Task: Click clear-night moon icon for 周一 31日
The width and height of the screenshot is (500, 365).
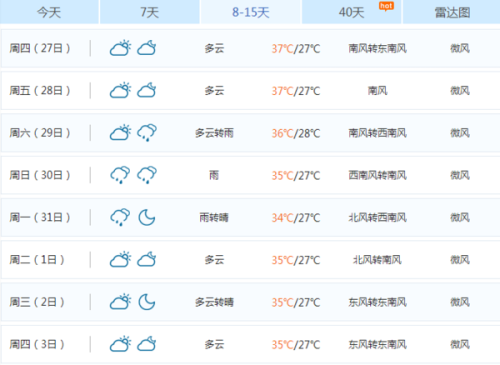Action: coord(147,217)
